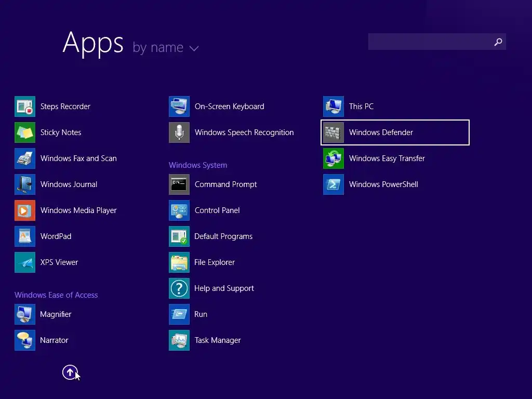
Task: Click the Apps title heading
Action: 93,44
